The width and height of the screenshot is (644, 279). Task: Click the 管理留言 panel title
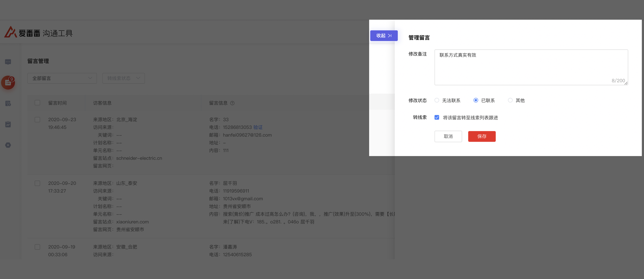(419, 38)
